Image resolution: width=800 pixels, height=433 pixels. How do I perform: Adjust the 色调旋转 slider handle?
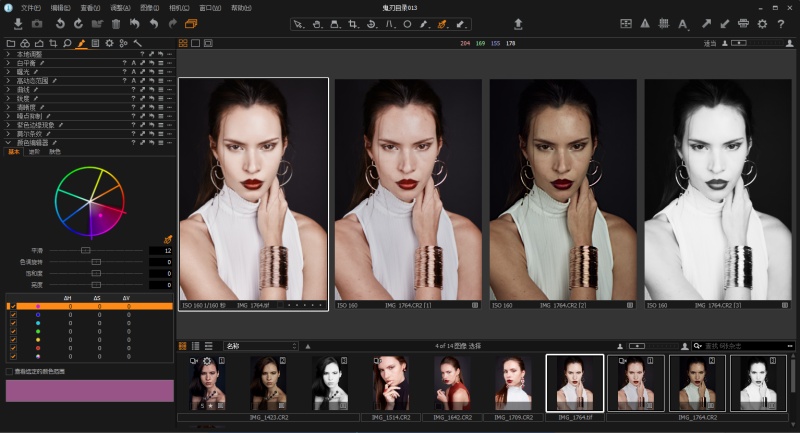click(x=96, y=262)
